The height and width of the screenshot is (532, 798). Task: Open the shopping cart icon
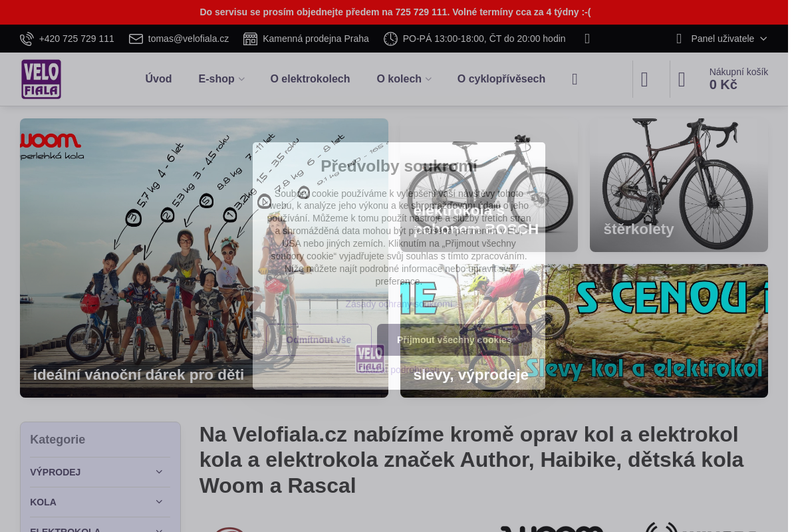(x=682, y=79)
